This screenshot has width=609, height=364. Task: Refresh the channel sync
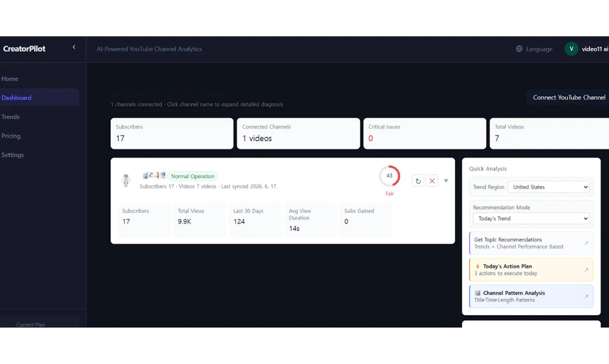[418, 181]
